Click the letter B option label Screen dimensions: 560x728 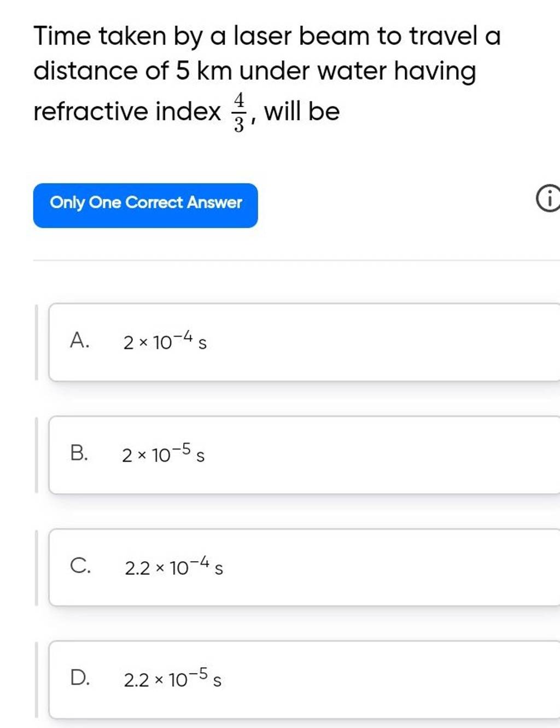tap(79, 453)
